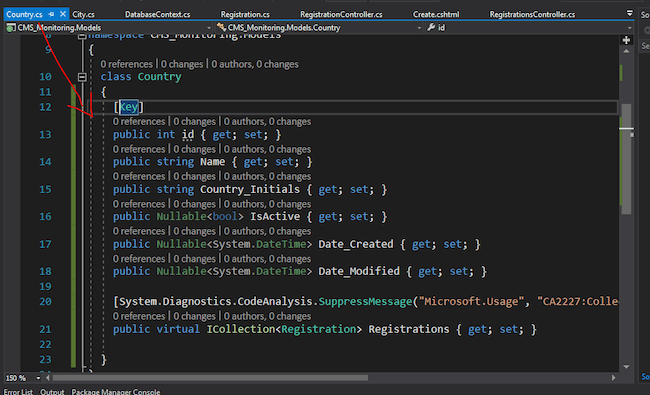The width and height of the screenshot is (650, 395).
Task: Switch to the Registration.cs tab
Action: (245, 15)
